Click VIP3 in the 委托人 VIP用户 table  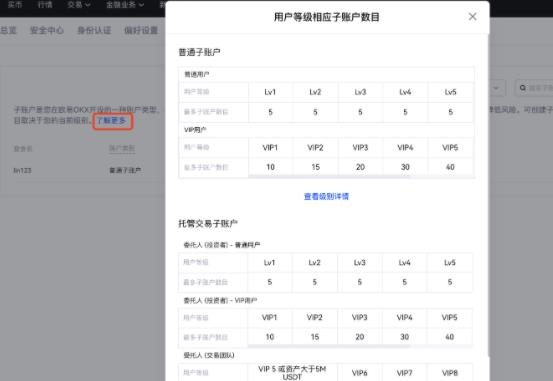(359, 318)
